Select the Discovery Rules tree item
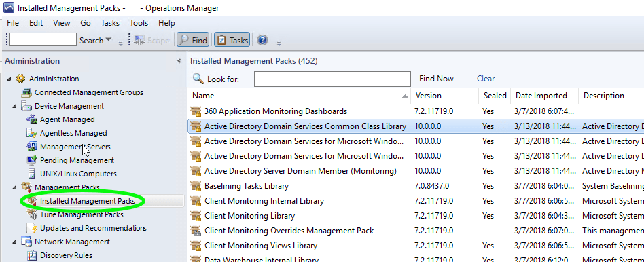 tap(66, 255)
